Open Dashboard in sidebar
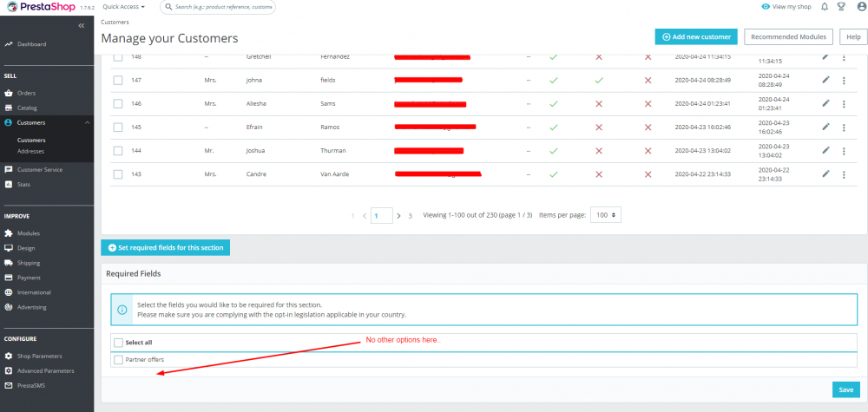The width and height of the screenshot is (868, 412). (31, 44)
